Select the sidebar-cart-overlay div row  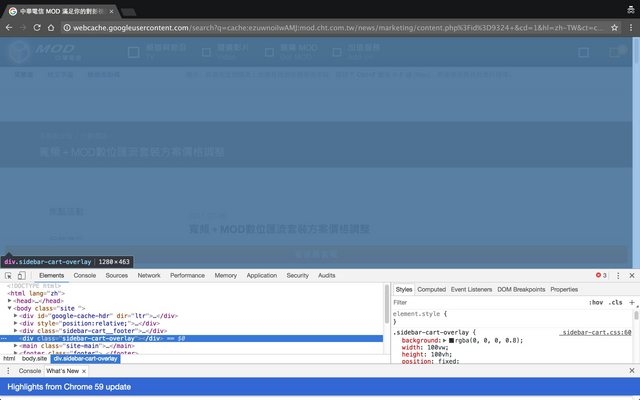tap(191, 338)
